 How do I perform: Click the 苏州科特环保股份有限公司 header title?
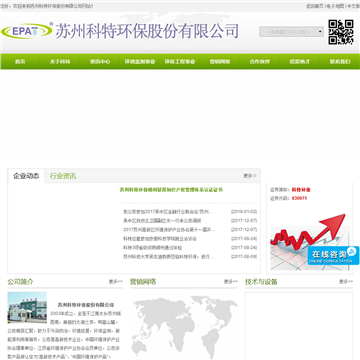pos(147,31)
